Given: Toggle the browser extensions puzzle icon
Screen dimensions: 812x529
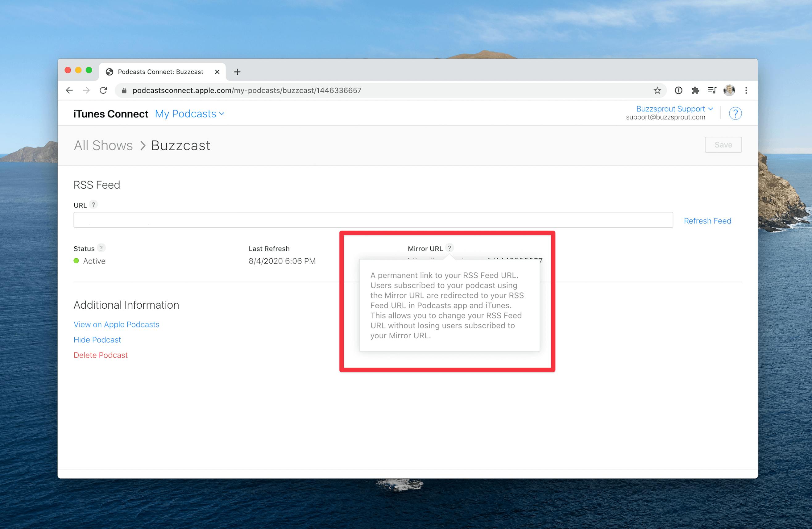Looking at the screenshot, I should 694,90.
